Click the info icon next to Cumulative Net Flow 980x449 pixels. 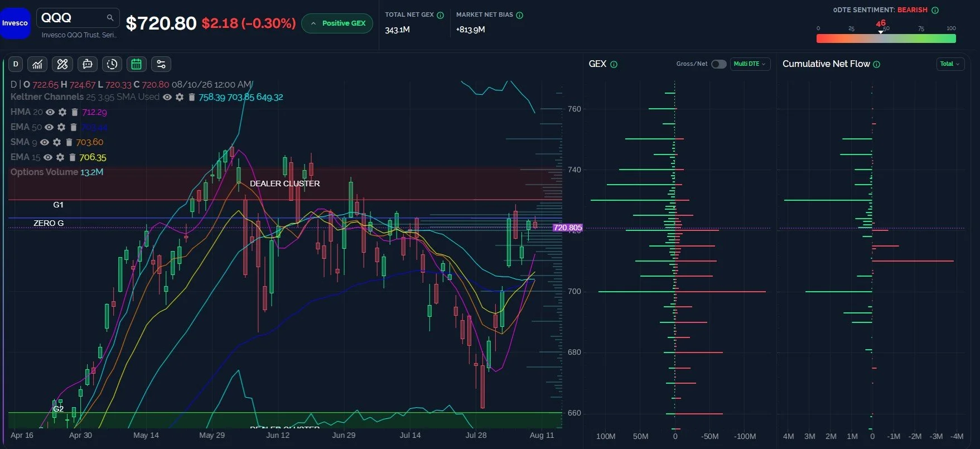coord(876,64)
